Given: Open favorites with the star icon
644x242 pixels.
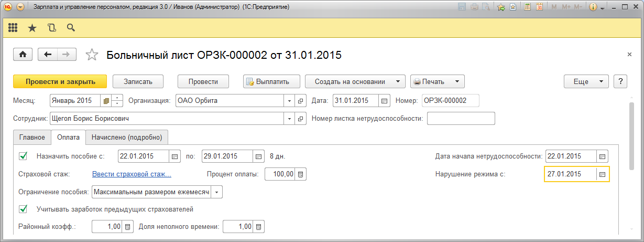Looking at the screenshot, I should click(x=32, y=28).
